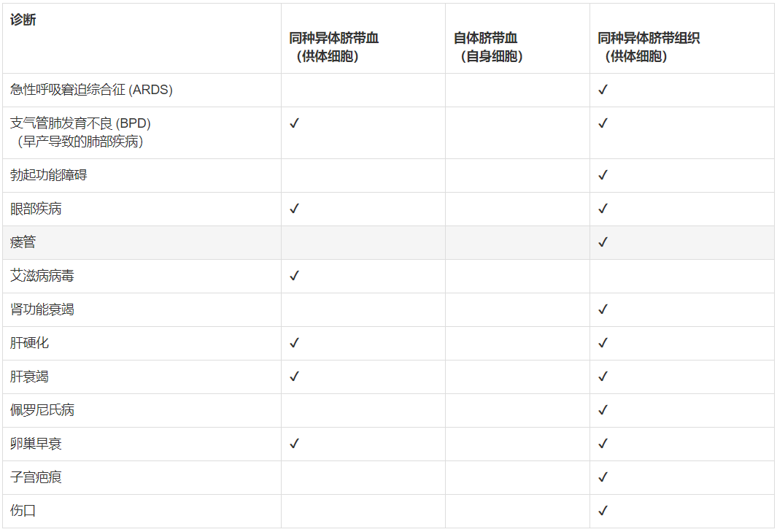Click the 肾功能衰竭 row checkmark
The height and width of the screenshot is (532, 777).
pos(603,309)
